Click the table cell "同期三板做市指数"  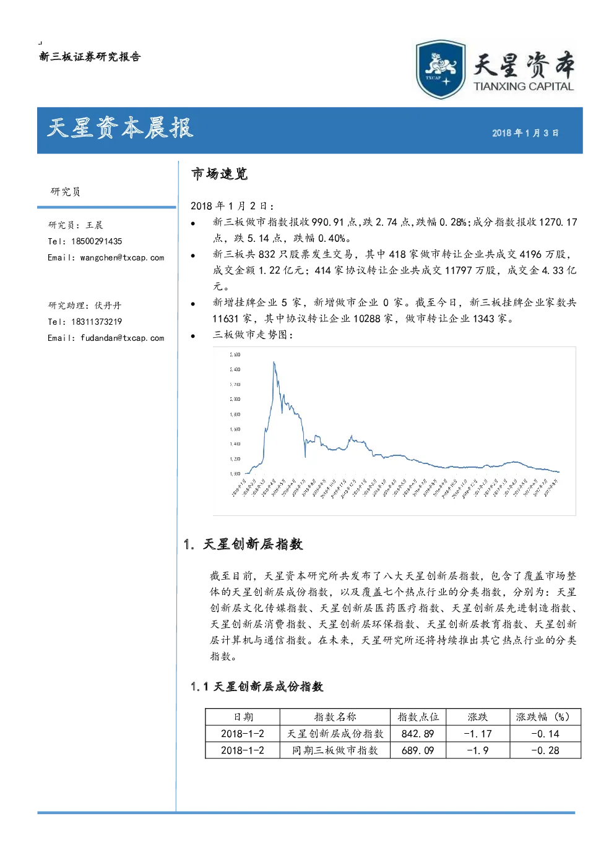335,750
